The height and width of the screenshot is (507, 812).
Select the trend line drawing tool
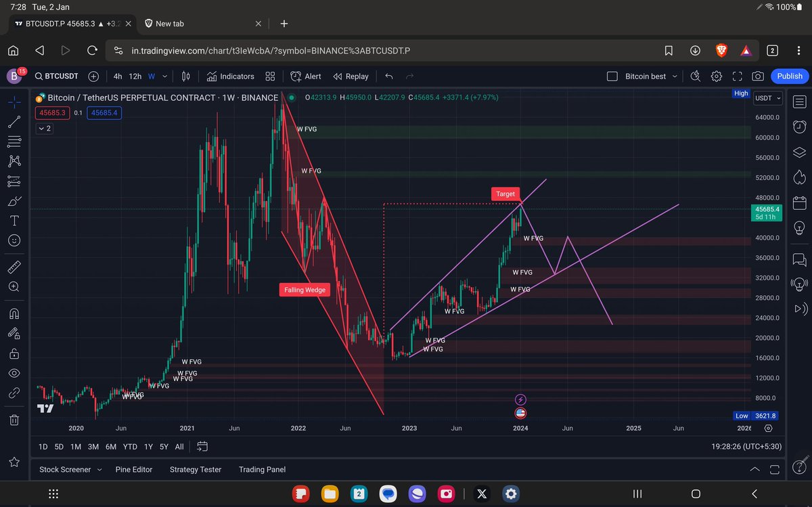14,122
